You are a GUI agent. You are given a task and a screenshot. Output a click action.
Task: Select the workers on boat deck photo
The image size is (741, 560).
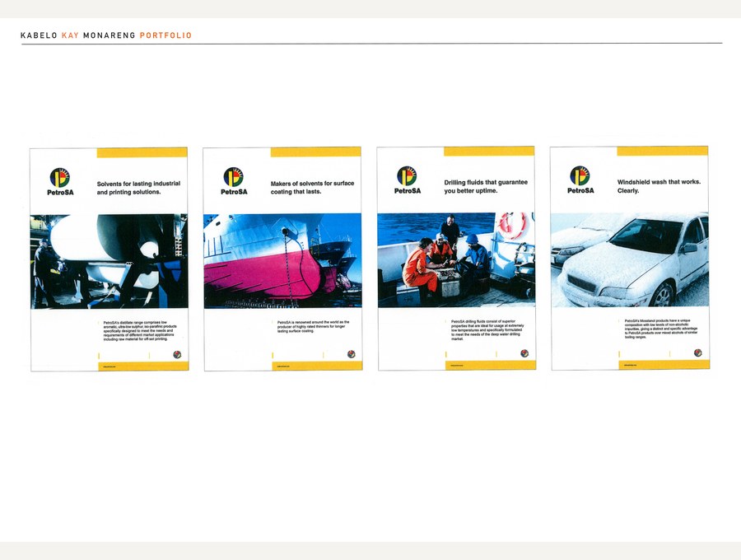pyautogui.click(x=456, y=260)
